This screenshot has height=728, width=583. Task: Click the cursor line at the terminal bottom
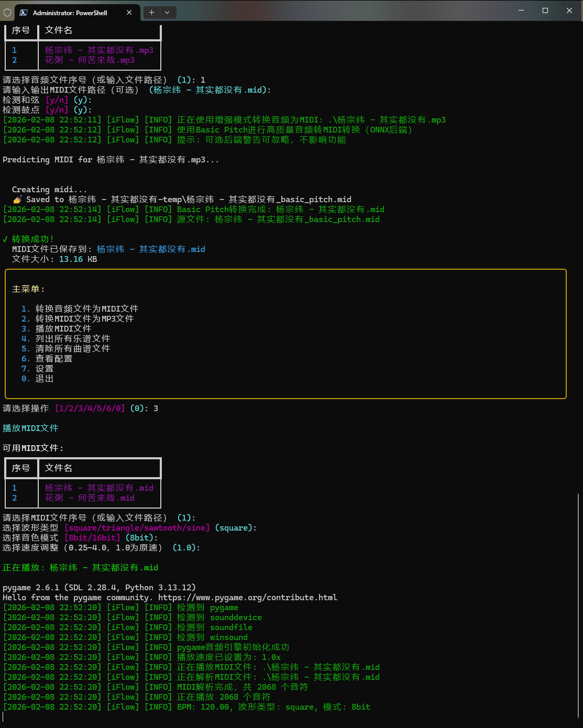(x=3, y=717)
